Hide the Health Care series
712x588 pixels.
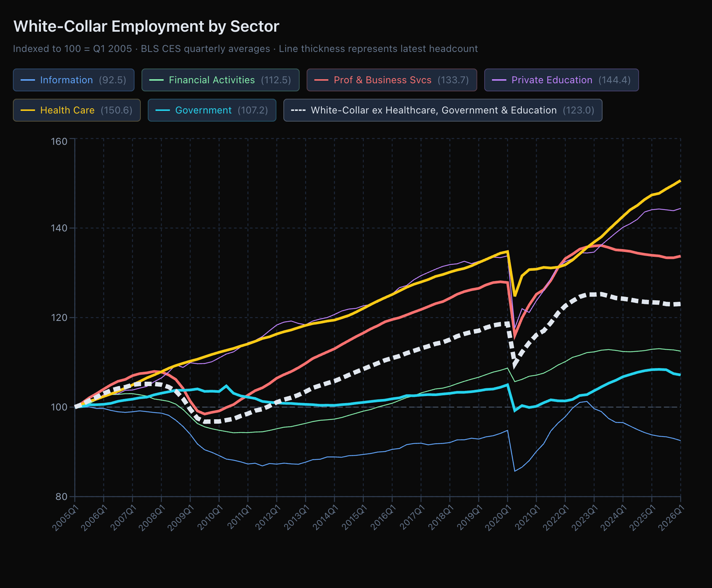77,110
